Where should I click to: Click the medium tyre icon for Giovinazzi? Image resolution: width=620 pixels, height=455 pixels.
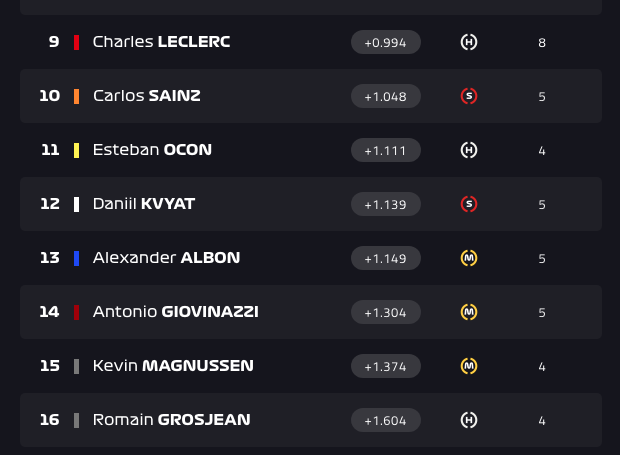[x=469, y=312]
